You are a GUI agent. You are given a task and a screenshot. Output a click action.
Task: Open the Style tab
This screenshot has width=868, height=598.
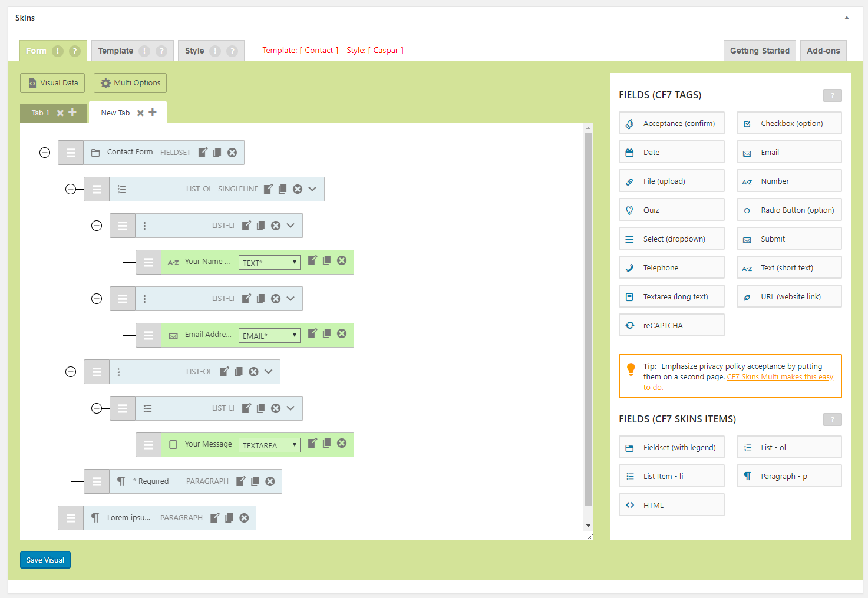(194, 51)
